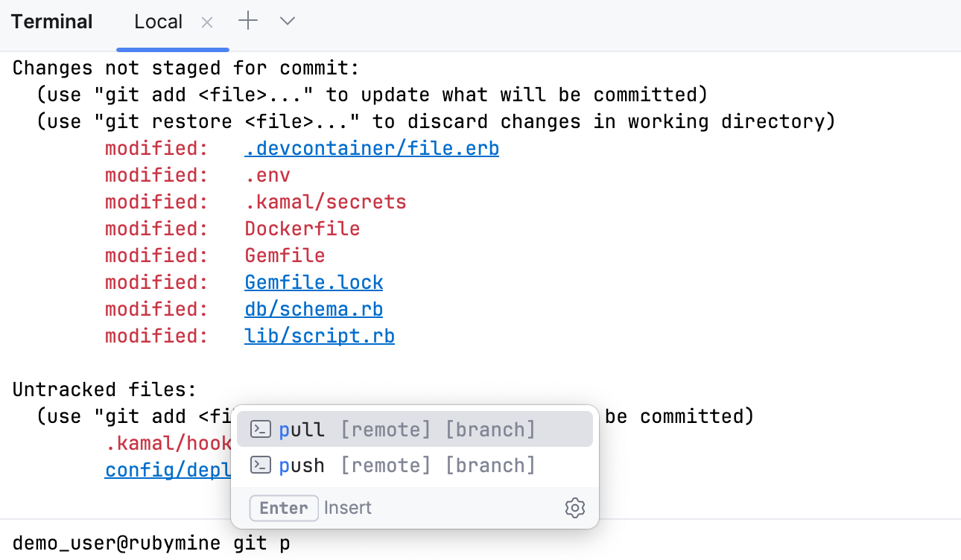The width and height of the screenshot is (961, 560).
Task: Open a new terminal session with the plus icon
Action: coord(247,21)
